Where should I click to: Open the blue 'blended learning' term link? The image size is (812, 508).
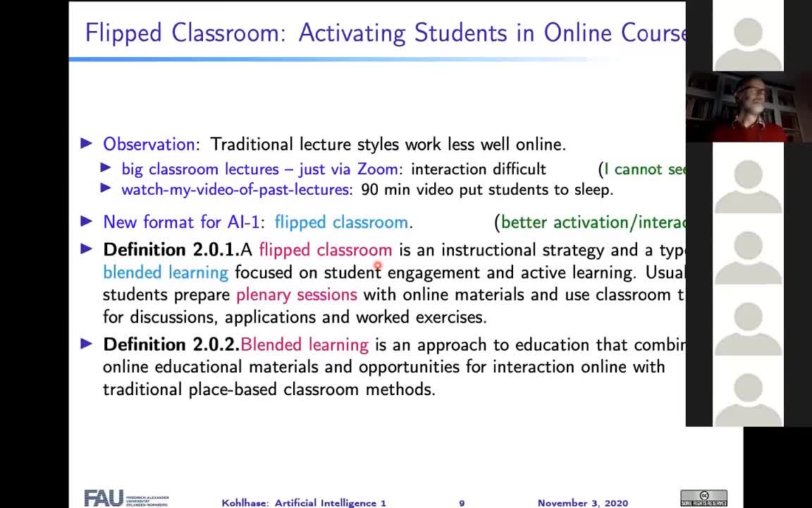pyautogui.click(x=166, y=272)
